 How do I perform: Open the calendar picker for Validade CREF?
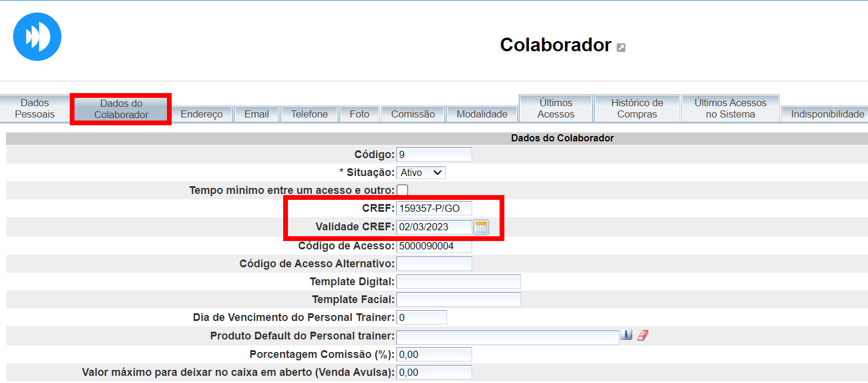point(481,227)
